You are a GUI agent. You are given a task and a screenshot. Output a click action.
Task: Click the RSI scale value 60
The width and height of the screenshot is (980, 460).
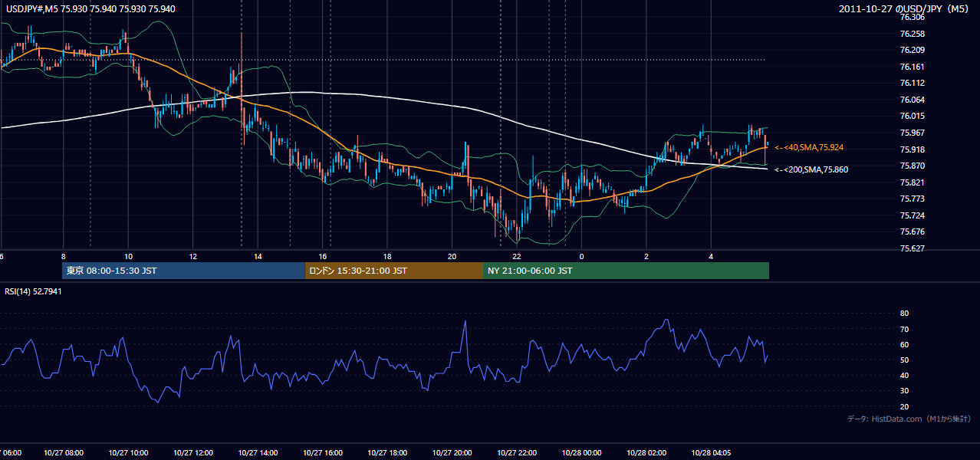pos(904,344)
